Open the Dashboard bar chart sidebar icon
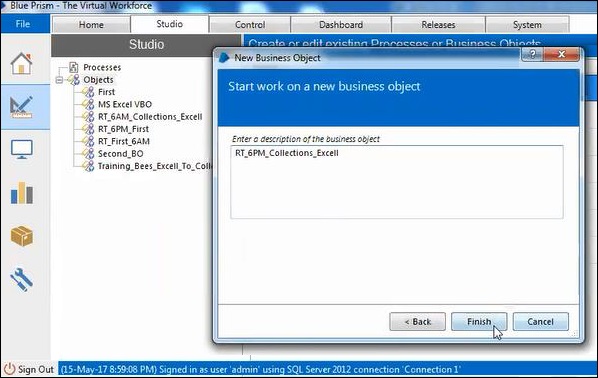Viewport: 598px width, 378px height. coord(22,193)
